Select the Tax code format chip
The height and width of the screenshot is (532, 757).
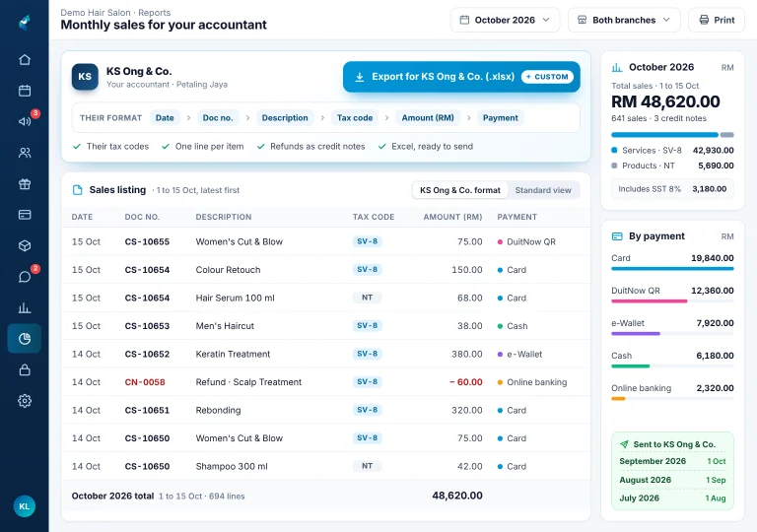point(355,118)
